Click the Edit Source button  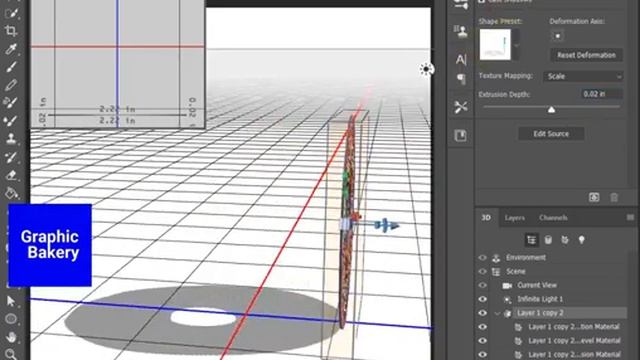[551, 134]
